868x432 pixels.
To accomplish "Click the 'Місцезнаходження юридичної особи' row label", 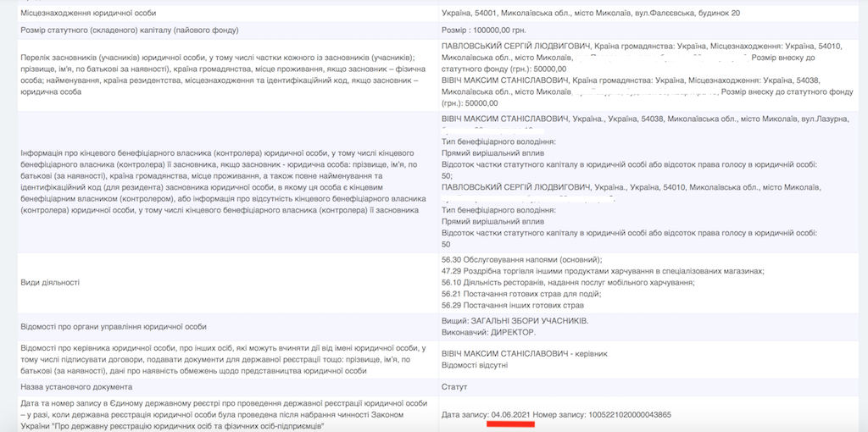I will [x=88, y=13].
